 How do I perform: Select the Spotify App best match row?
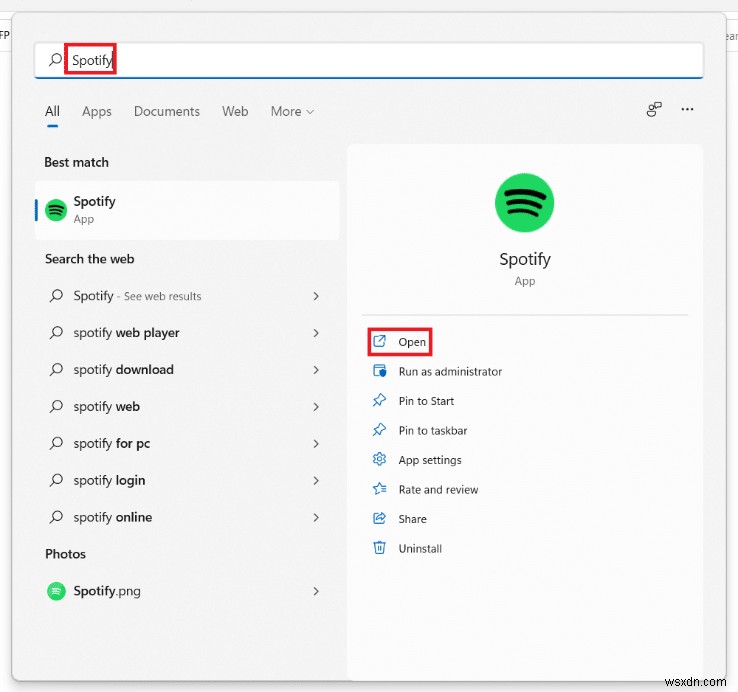click(x=187, y=210)
